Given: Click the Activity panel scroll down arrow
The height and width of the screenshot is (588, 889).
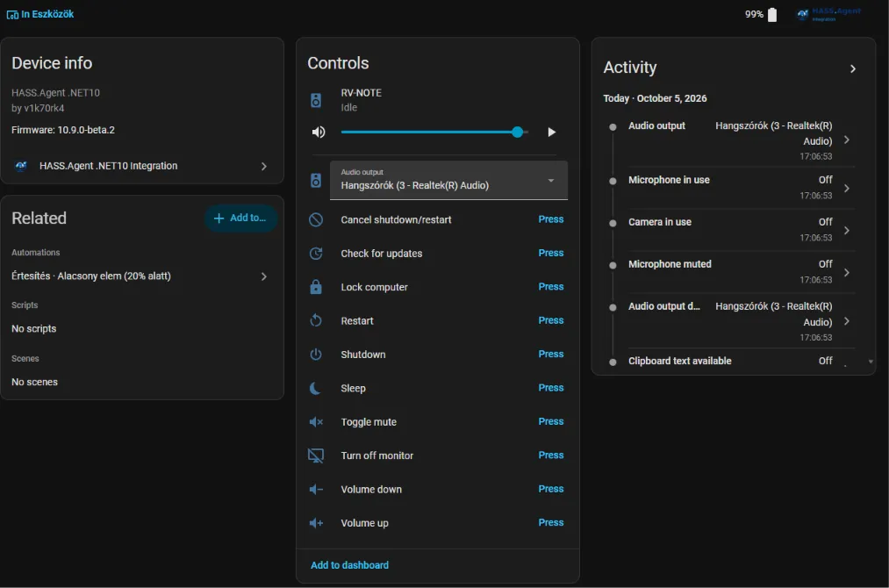Looking at the screenshot, I should 871,362.
